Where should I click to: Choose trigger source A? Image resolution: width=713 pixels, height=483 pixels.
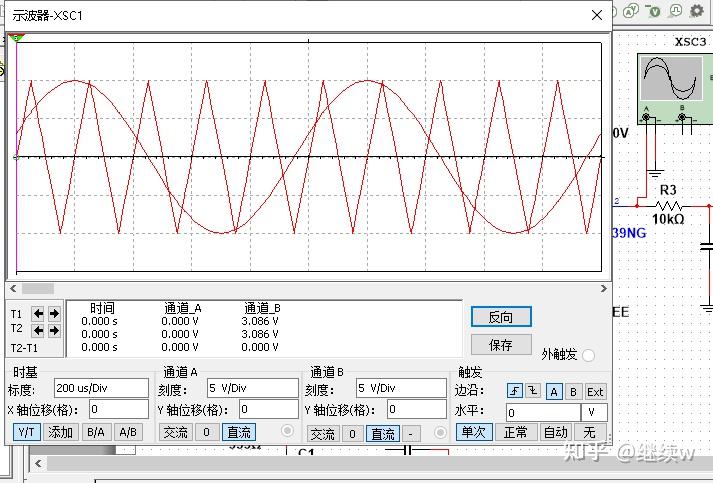554,392
